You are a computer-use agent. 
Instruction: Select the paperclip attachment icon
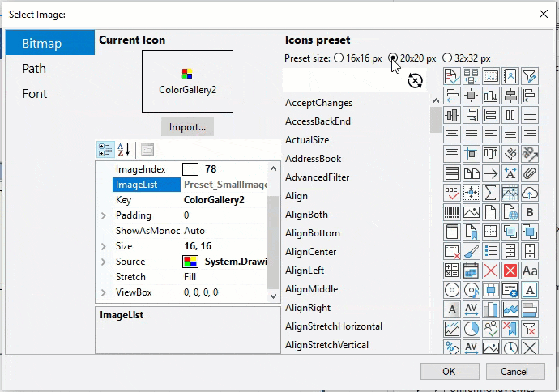pos(530,173)
